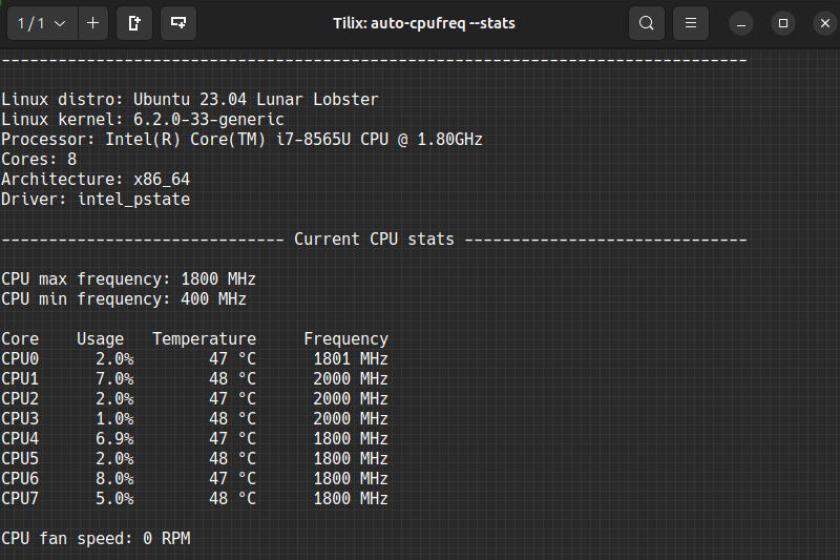Click the Processor Intel Core i7-8565U line
Image resolution: width=840 pixels, height=560 pixels.
pyautogui.click(x=242, y=139)
